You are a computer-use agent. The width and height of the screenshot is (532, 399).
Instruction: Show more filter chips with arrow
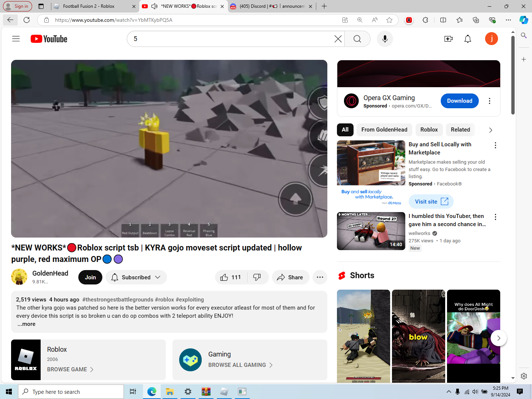[491, 130]
